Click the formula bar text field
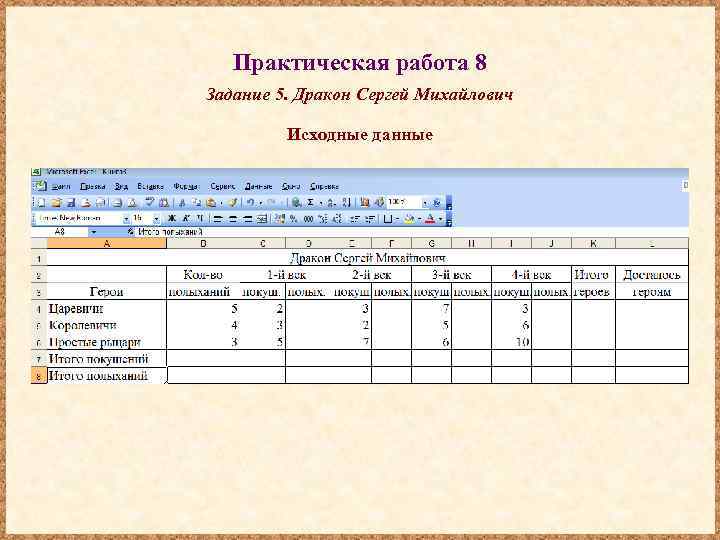The height and width of the screenshot is (540, 720). pyautogui.click(x=411, y=232)
